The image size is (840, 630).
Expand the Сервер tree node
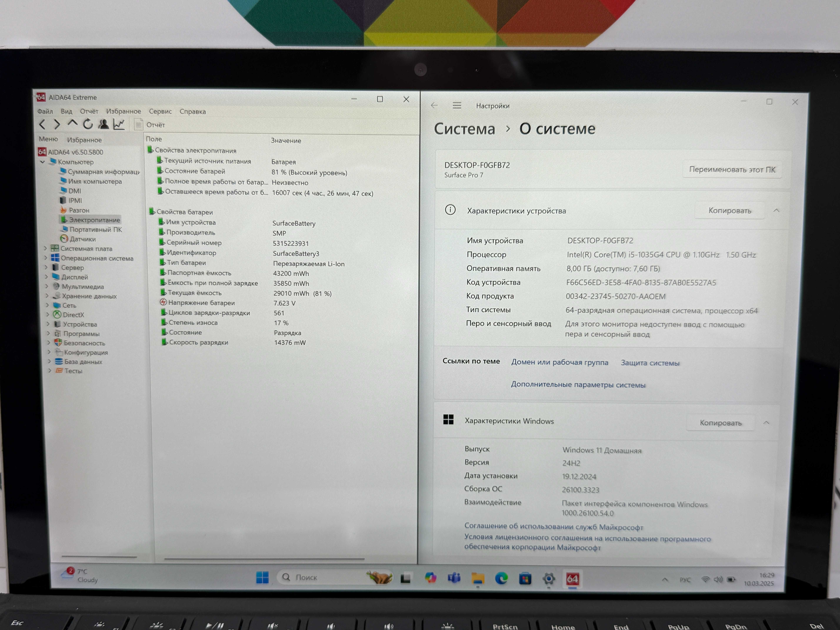pyautogui.click(x=46, y=267)
